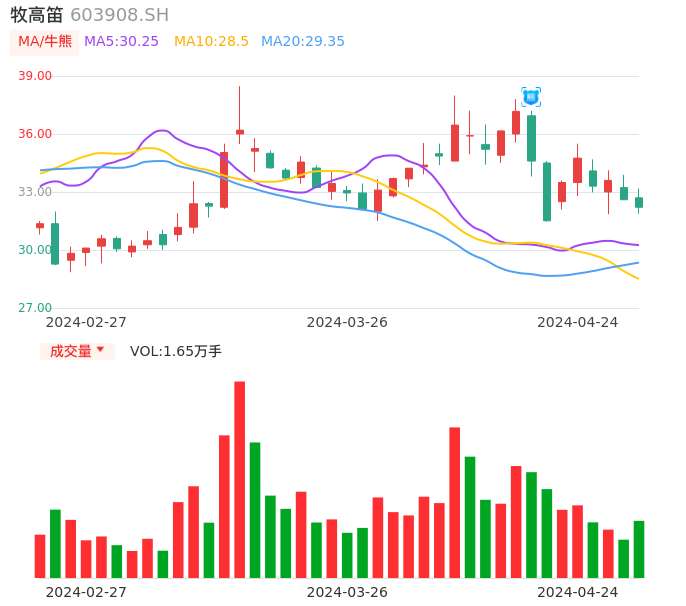
Task: Toggle the MA20:29.35 blue line legend
Action: click(x=302, y=42)
